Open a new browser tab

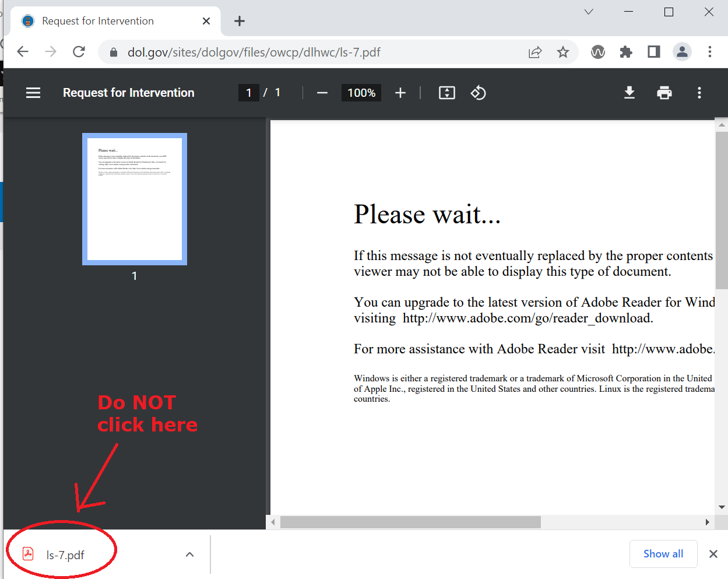(240, 22)
